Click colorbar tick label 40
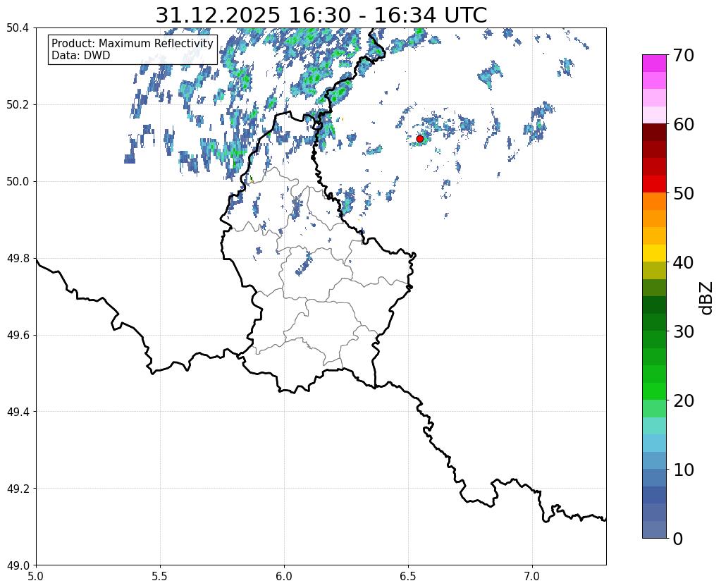 point(683,262)
